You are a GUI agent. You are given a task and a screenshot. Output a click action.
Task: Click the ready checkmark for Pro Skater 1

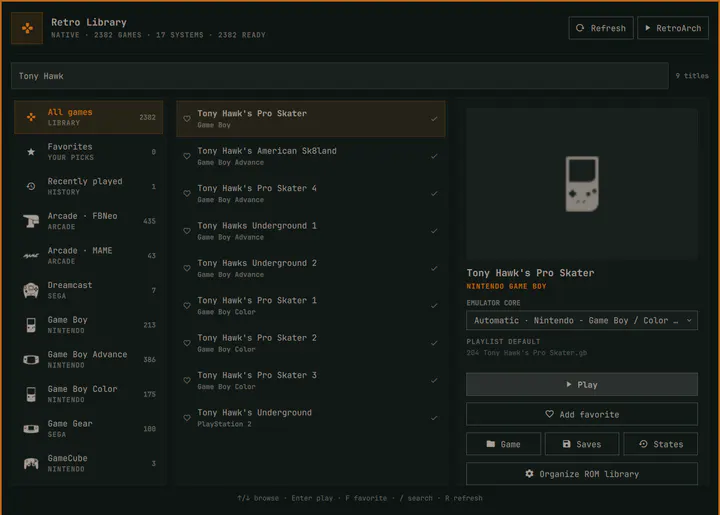pos(434,306)
